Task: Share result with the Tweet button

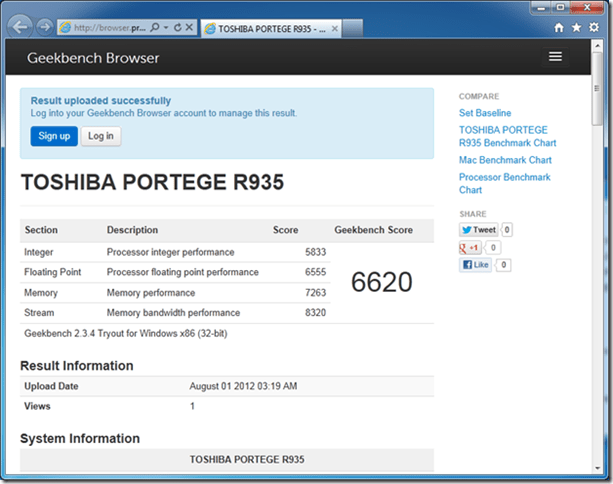Action: [x=479, y=229]
